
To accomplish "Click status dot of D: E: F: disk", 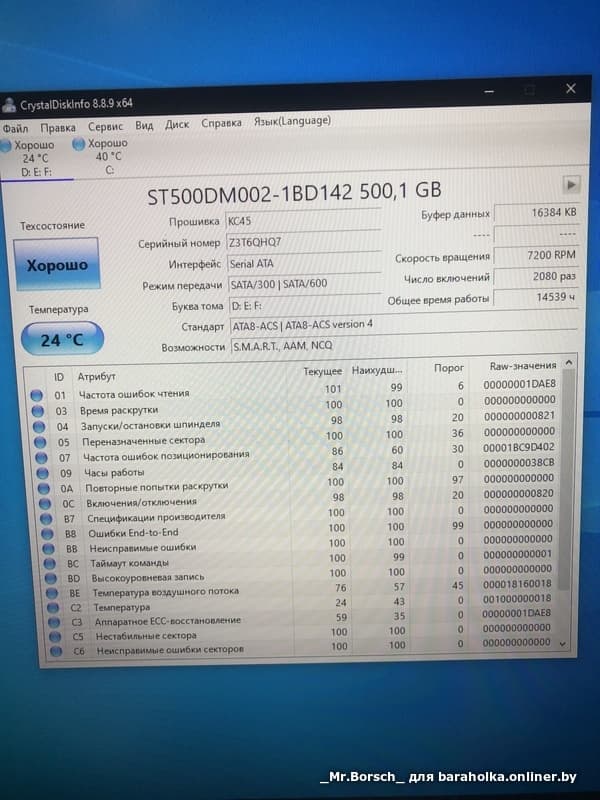I will click(x=6, y=146).
